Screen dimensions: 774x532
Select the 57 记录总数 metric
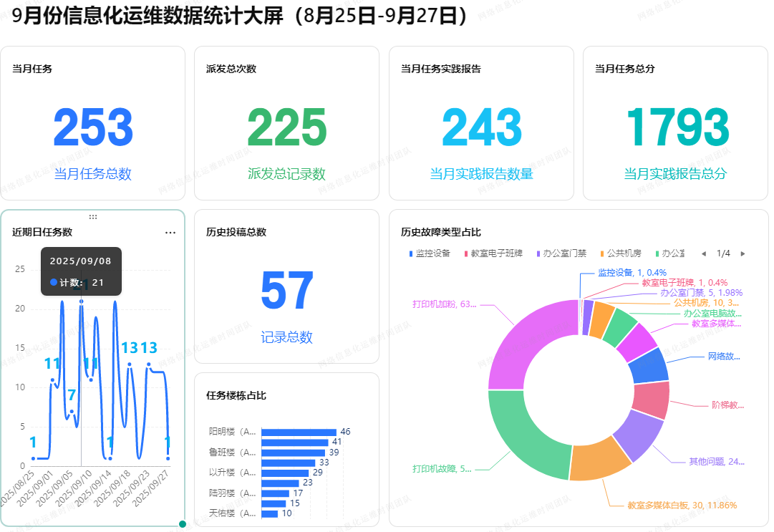click(286, 291)
